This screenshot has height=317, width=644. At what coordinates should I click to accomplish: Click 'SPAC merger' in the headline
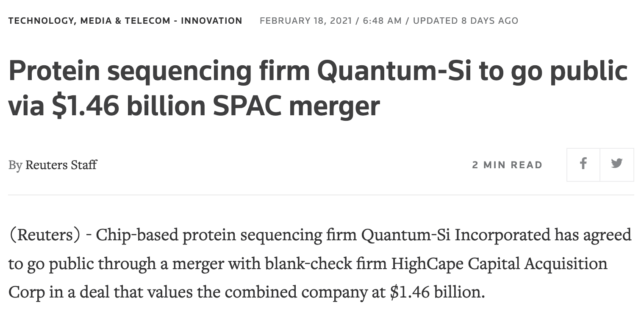point(296,106)
